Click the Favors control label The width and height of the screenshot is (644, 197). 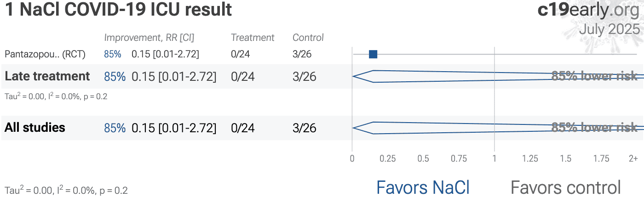(x=566, y=187)
